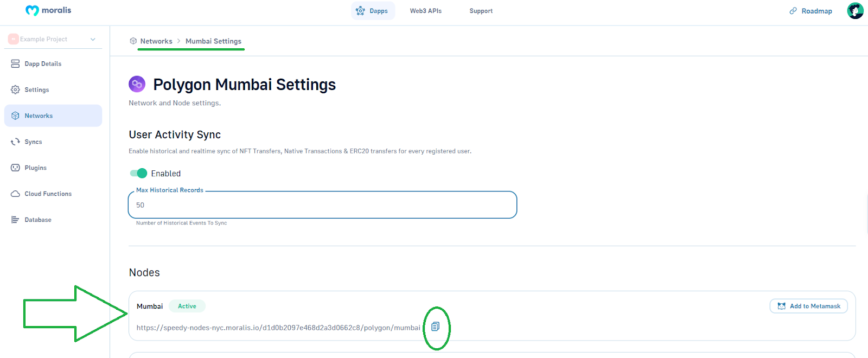Click the Mumbai Settings breadcrumb

point(213,41)
